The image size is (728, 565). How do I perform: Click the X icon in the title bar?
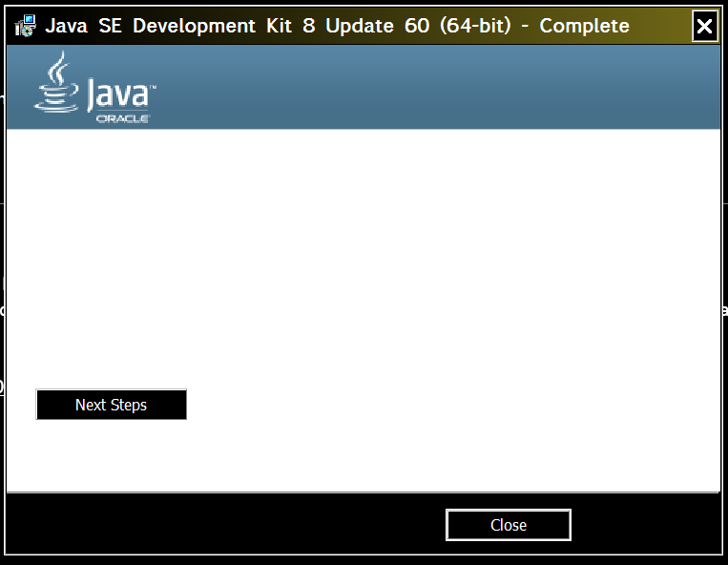point(704,27)
